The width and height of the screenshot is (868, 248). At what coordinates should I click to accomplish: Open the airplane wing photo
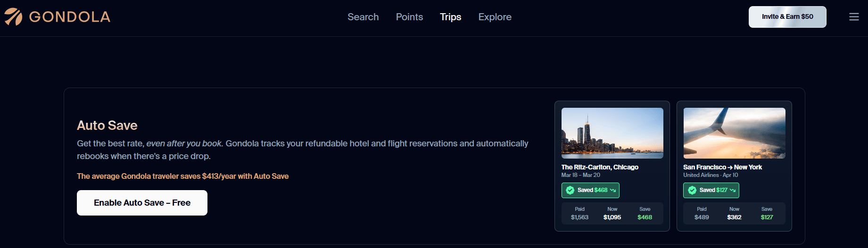[x=734, y=133]
